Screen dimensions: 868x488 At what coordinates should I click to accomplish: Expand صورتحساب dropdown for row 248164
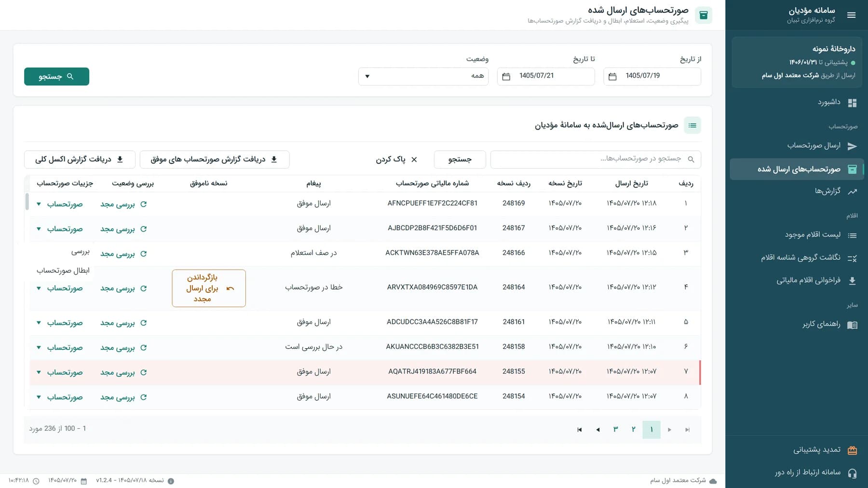[x=60, y=288]
